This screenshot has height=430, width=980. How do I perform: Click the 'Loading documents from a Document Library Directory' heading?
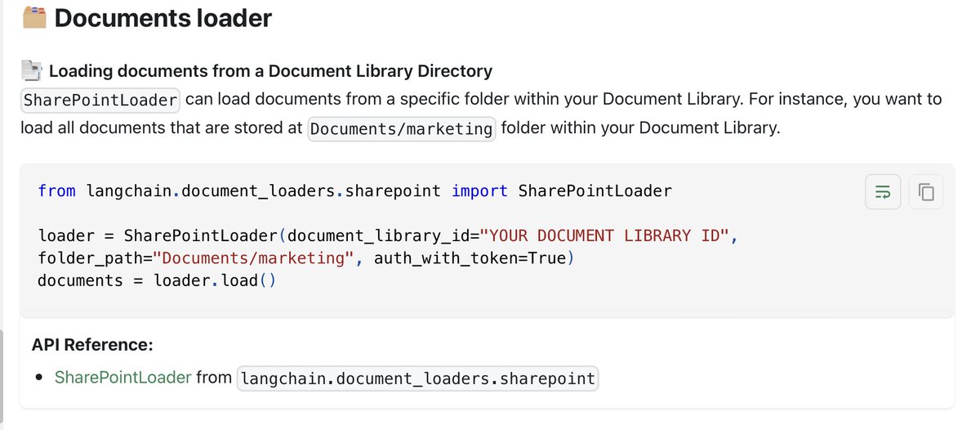pos(270,72)
